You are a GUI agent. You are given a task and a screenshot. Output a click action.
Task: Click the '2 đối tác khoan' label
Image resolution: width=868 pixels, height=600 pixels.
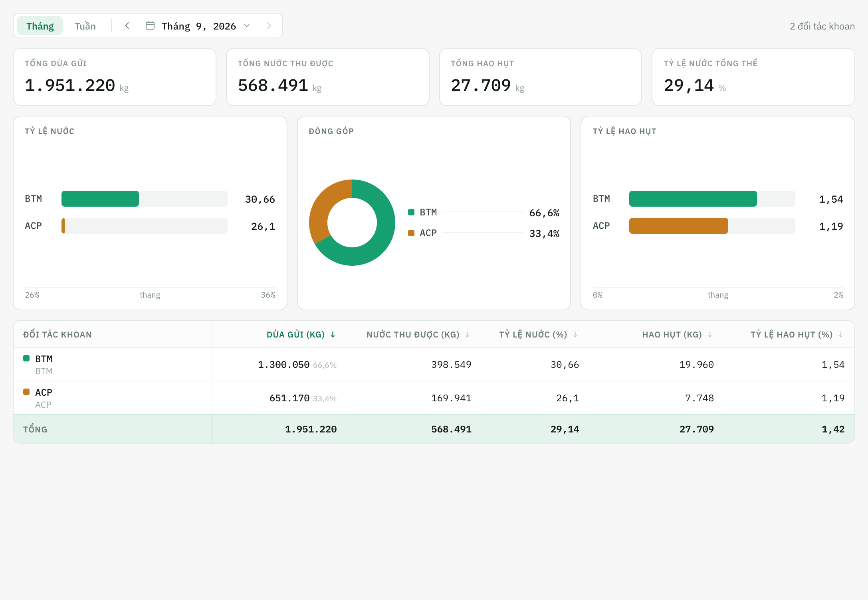click(x=822, y=26)
